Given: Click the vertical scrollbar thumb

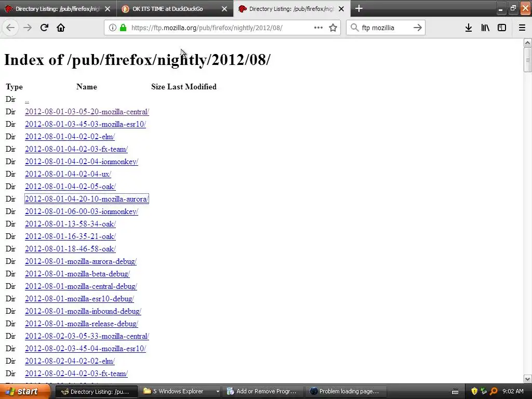Looking at the screenshot, I should tap(528, 60).
